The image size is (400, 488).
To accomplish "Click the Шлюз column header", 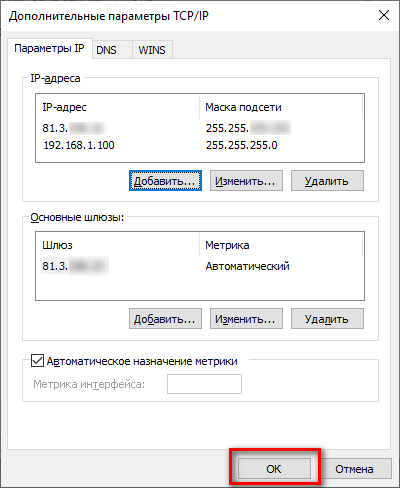I will click(x=118, y=245).
